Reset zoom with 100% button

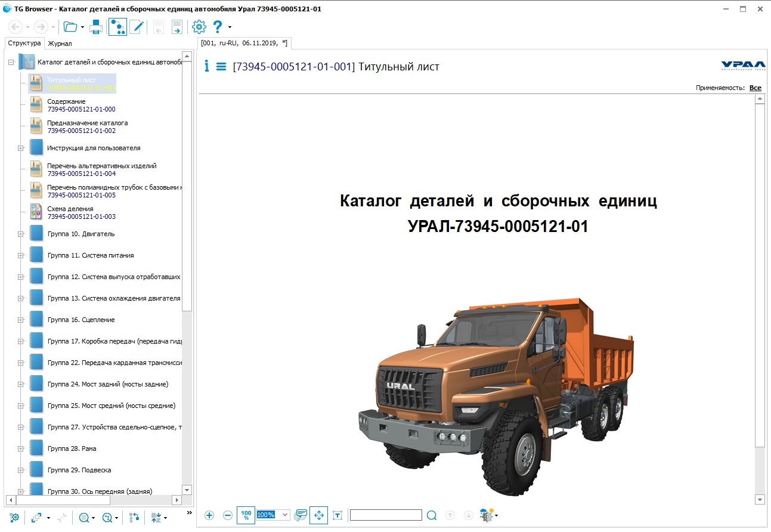click(x=246, y=515)
